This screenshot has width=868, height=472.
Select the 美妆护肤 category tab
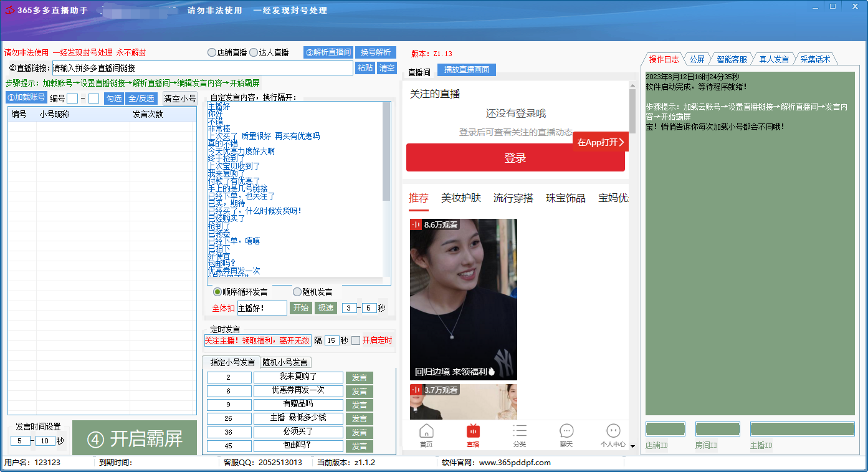pyautogui.click(x=460, y=198)
